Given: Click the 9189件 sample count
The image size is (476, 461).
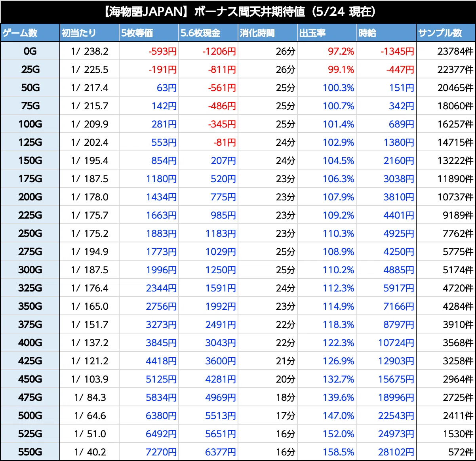Looking at the screenshot, I should [x=458, y=215].
